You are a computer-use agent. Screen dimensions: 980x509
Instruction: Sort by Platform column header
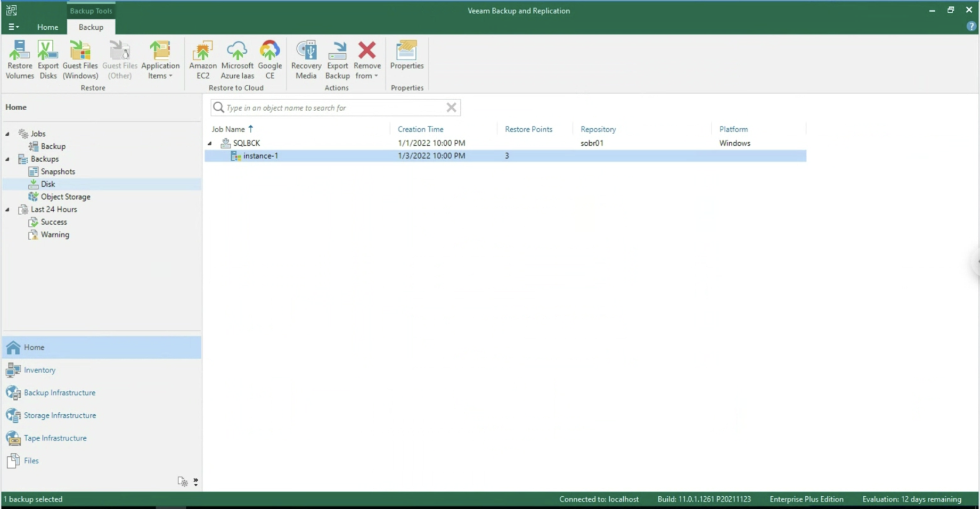click(x=733, y=129)
